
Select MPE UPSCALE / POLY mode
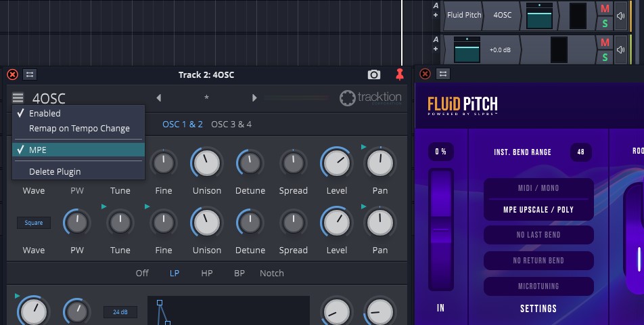point(538,209)
